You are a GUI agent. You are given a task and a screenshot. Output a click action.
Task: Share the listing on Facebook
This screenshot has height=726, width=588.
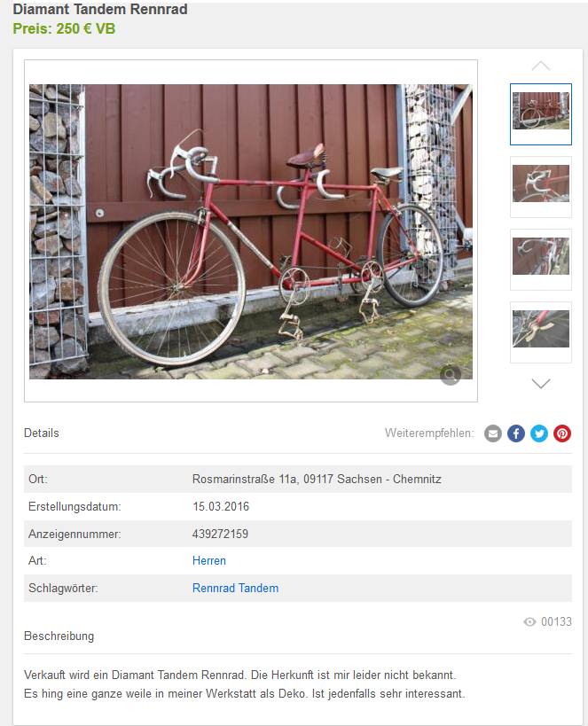515,433
